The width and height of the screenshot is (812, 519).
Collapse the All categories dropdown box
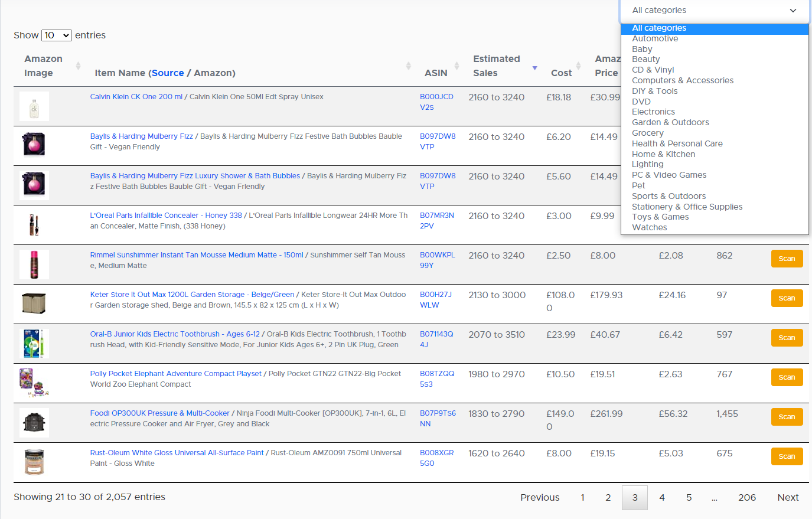[x=715, y=11]
